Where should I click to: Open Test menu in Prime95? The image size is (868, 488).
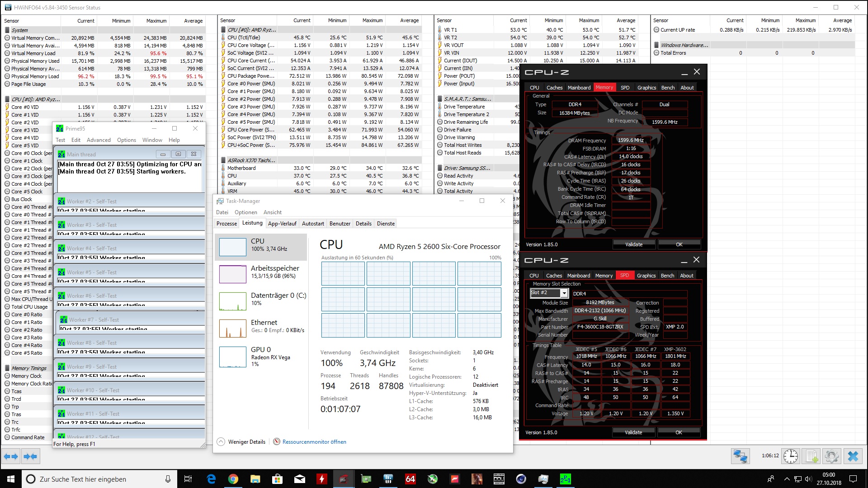coord(61,140)
